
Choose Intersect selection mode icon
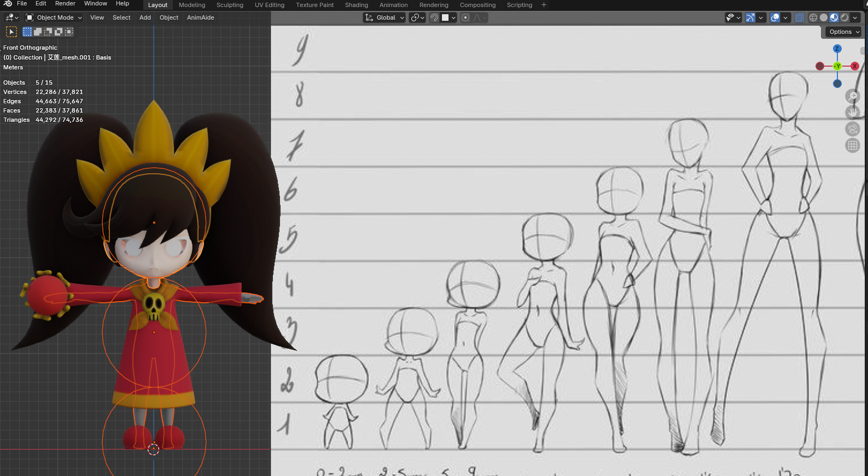pyautogui.click(x=69, y=32)
